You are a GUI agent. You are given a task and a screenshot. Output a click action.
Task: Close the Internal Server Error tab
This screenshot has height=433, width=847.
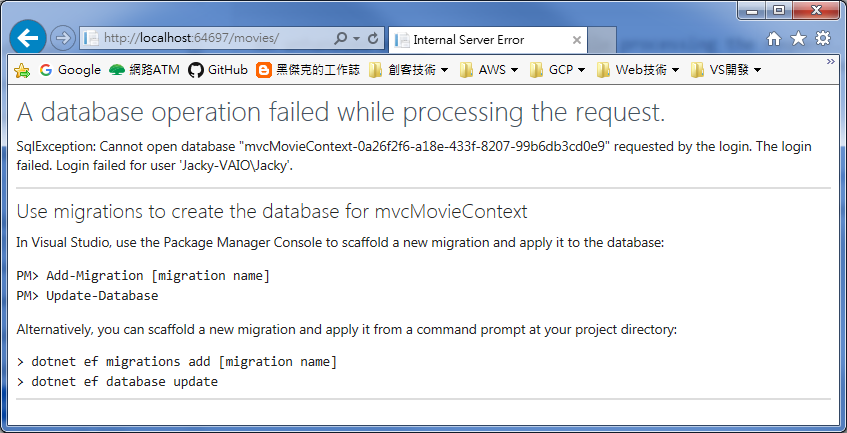577,40
